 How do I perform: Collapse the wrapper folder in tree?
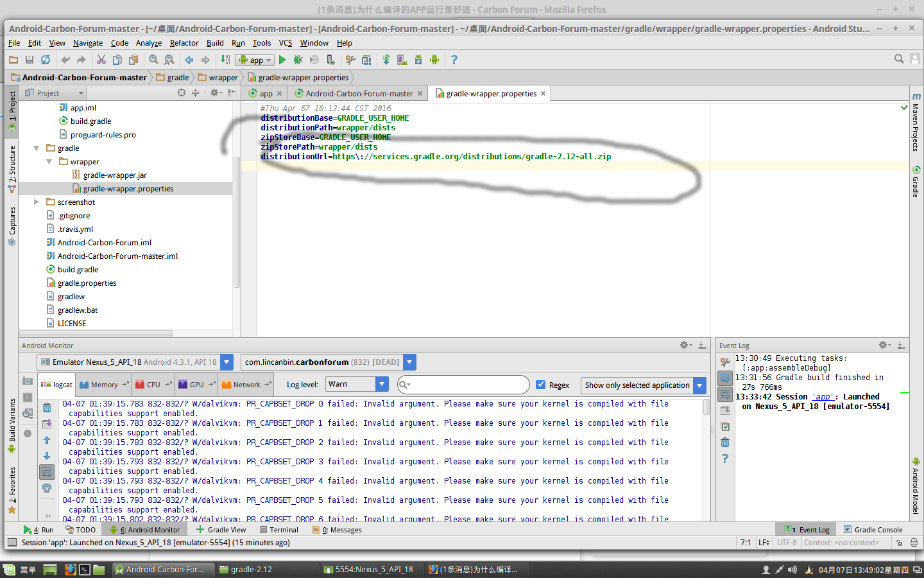pyautogui.click(x=49, y=162)
